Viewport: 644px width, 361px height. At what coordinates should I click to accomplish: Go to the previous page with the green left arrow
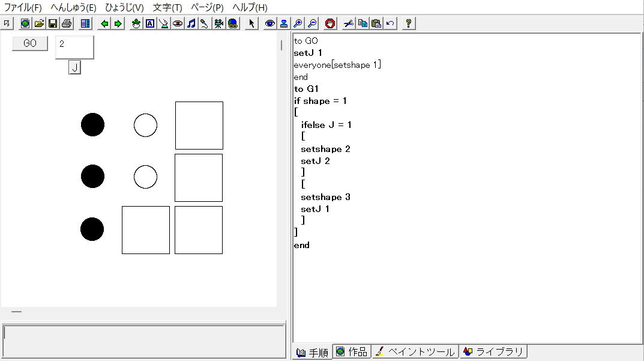point(104,23)
